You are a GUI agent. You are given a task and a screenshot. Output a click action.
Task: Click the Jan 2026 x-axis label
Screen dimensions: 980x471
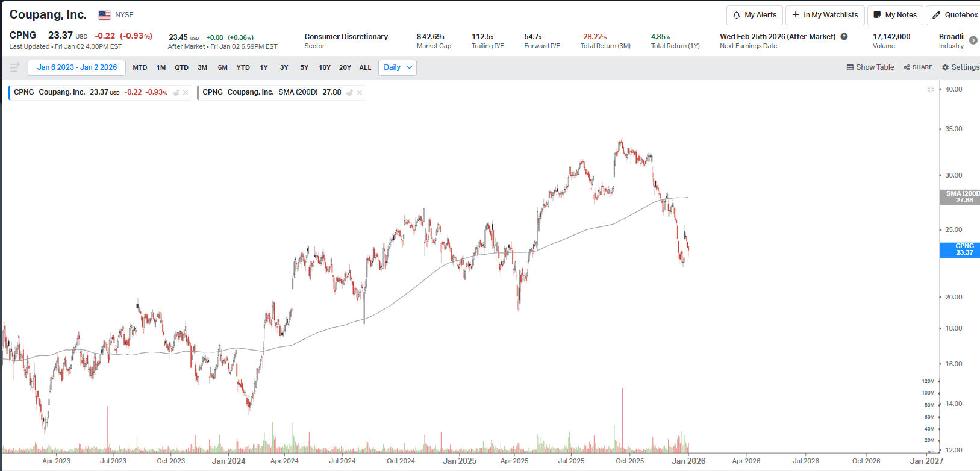tap(688, 461)
